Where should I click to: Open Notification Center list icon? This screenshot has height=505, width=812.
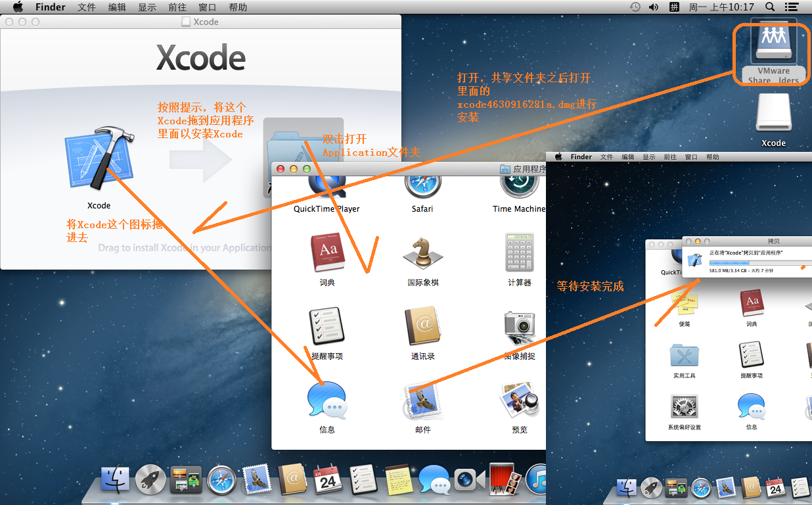[x=791, y=7]
